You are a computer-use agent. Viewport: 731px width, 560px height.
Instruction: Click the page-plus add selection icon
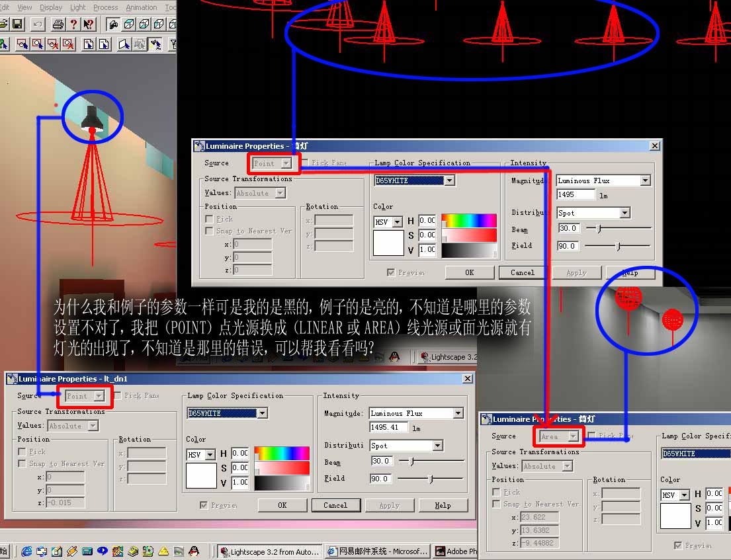pos(88,44)
